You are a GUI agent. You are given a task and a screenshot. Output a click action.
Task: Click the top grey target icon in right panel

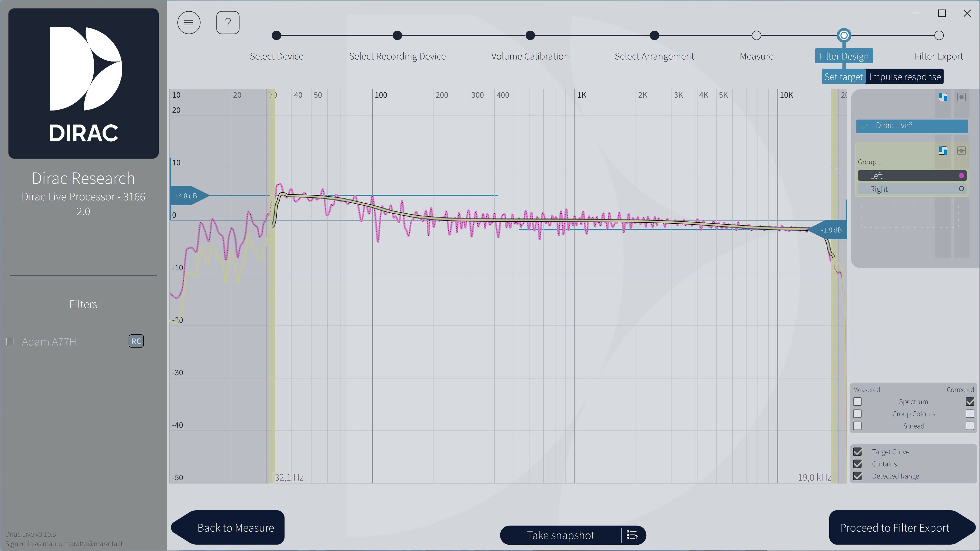click(961, 97)
